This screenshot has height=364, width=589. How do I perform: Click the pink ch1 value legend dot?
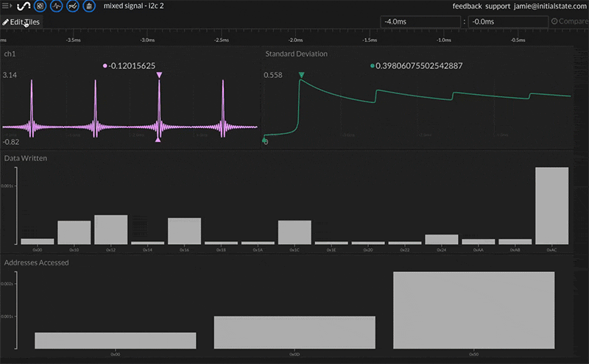coord(106,66)
